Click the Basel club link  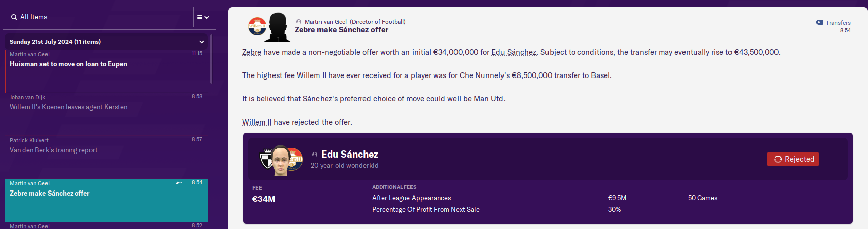(x=600, y=75)
